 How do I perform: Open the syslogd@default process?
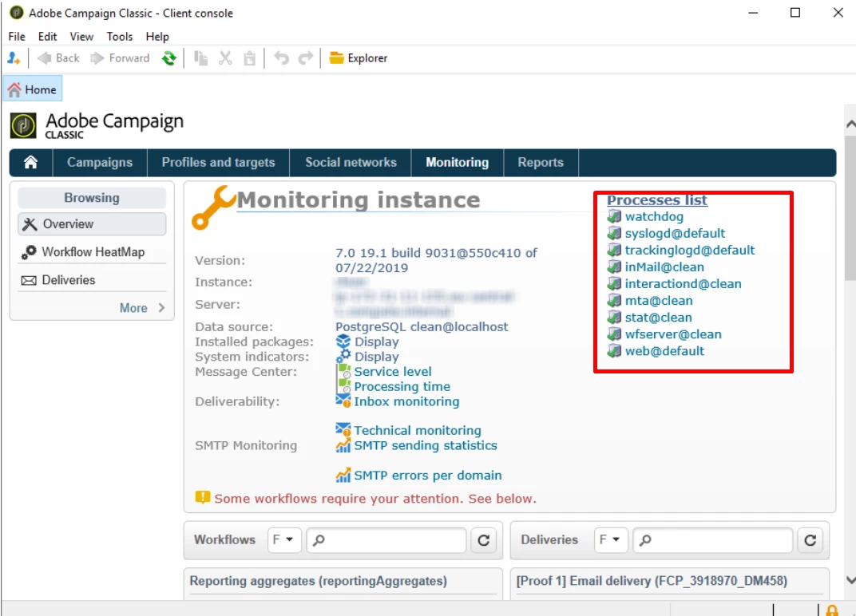(x=675, y=234)
